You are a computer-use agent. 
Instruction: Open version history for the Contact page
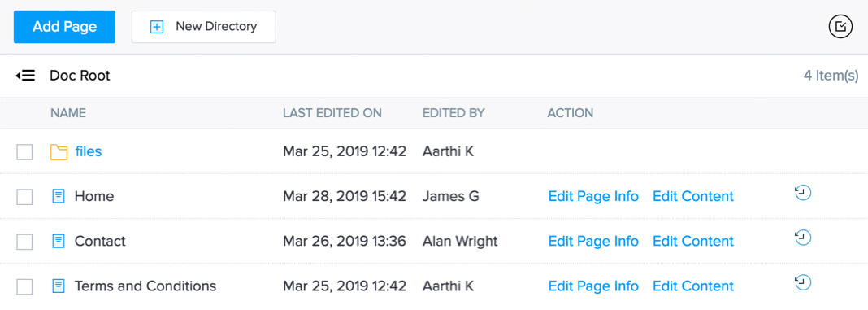coord(803,238)
